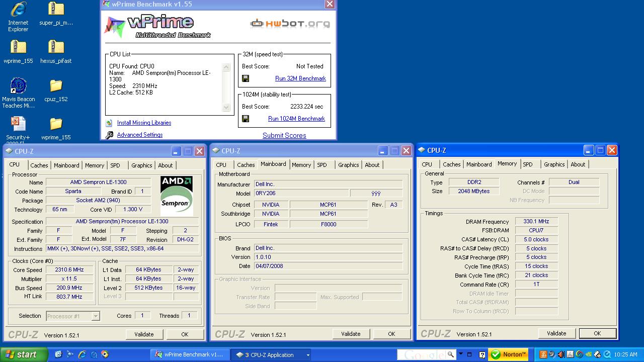
Task: Click the Core Speed value 2310.6 MHz
Action: point(69,270)
